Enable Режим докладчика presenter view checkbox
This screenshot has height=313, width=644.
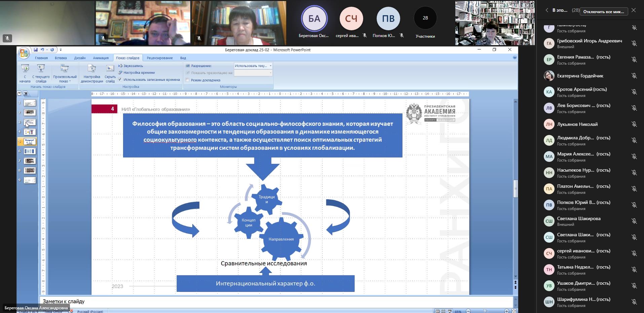tap(188, 80)
